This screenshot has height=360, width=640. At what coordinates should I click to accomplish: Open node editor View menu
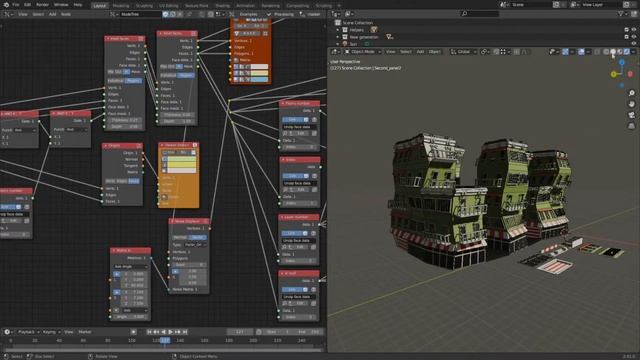click(23, 14)
